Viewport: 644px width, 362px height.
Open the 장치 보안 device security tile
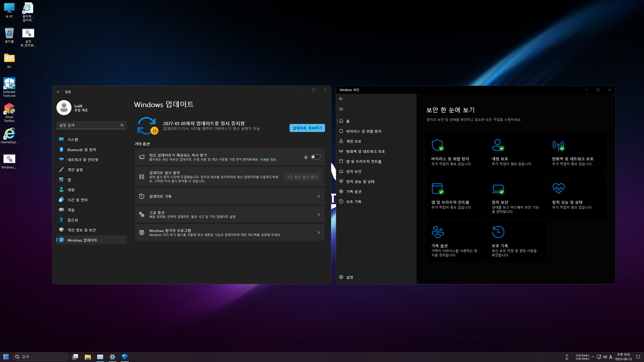[x=516, y=198]
